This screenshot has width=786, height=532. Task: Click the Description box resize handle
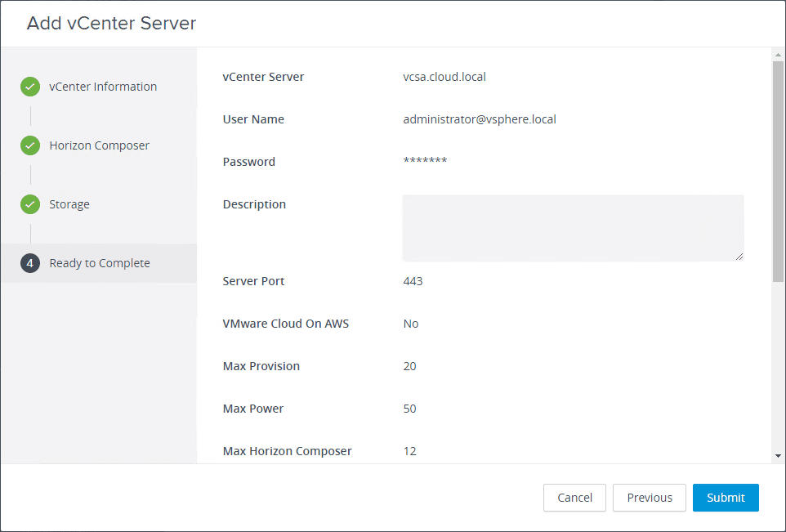[739, 257]
